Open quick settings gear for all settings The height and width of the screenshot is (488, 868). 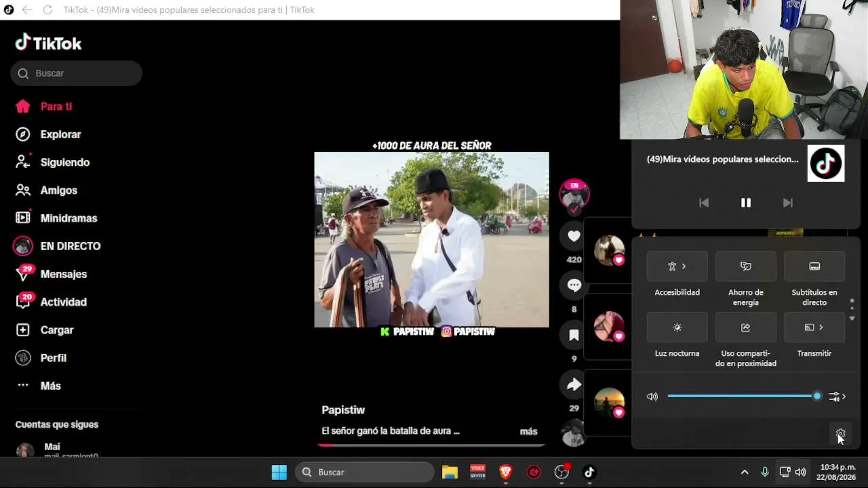(841, 434)
